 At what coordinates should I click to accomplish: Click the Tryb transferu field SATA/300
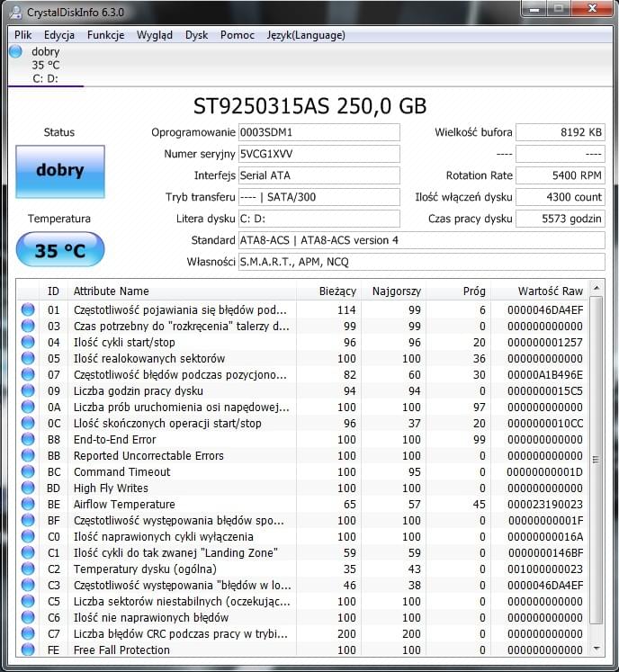pos(318,197)
